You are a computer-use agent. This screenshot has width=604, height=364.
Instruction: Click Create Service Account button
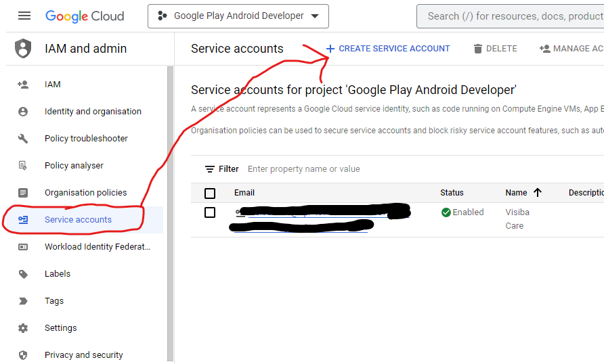[x=388, y=49]
